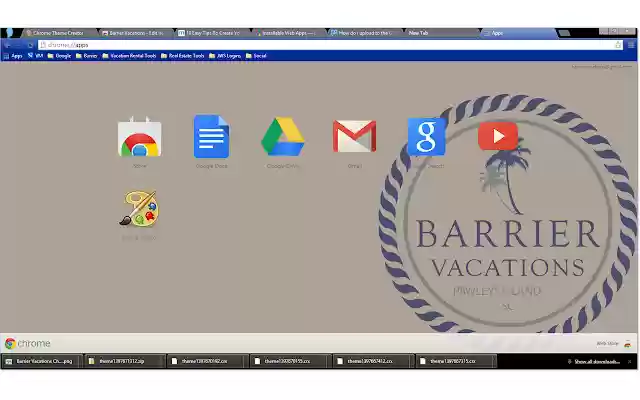Switch to the Chrome Theme Creator tab
The height and width of the screenshot is (400, 640).
[58, 33]
